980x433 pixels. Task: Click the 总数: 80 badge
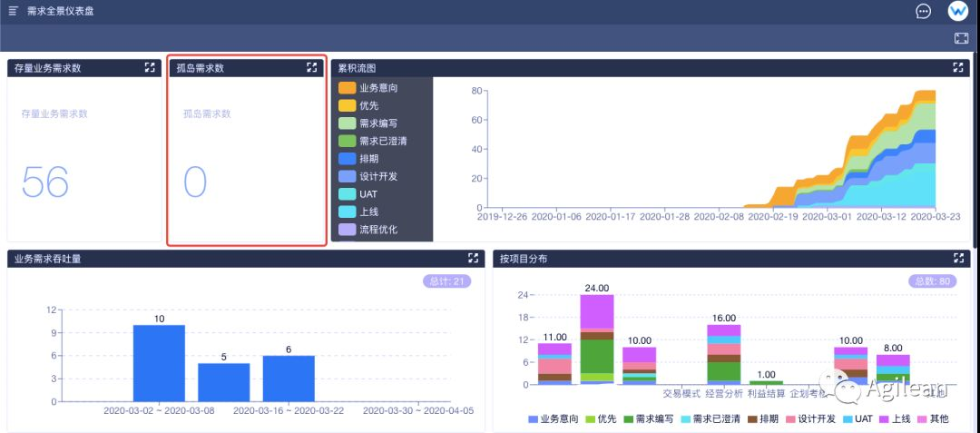click(x=933, y=281)
